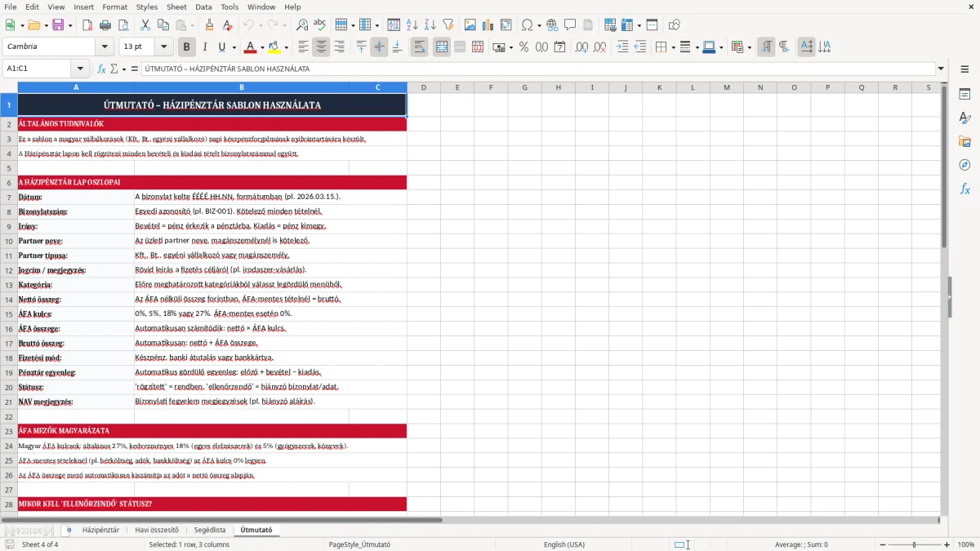
Task: Apply the red font color
Action: pyautogui.click(x=250, y=47)
